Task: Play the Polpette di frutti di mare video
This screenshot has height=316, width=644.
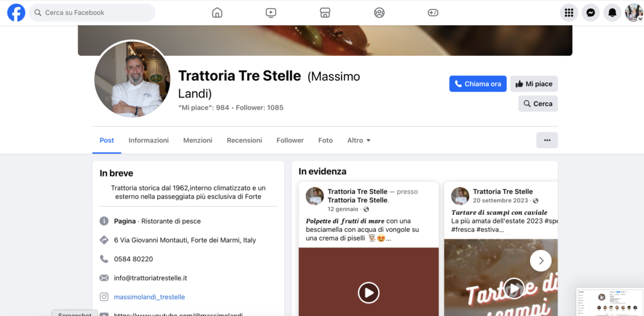Action: coord(369,293)
